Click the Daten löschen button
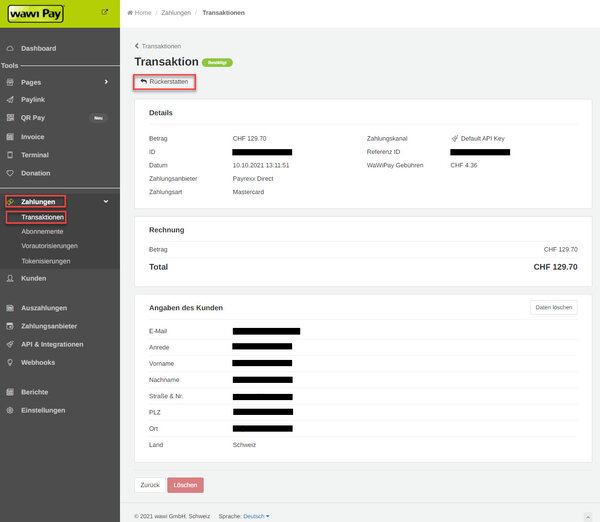The height and width of the screenshot is (522, 600). click(553, 307)
